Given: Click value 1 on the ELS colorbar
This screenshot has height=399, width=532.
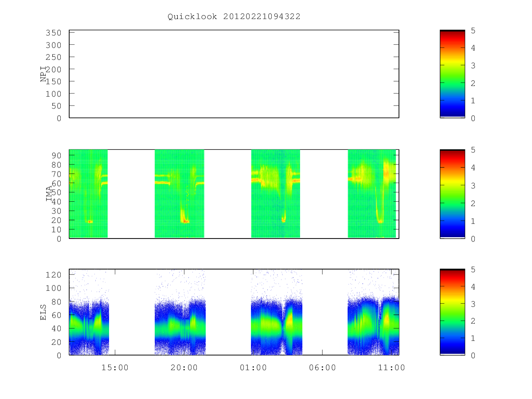Looking at the screenshot, I should pos(473,338).
